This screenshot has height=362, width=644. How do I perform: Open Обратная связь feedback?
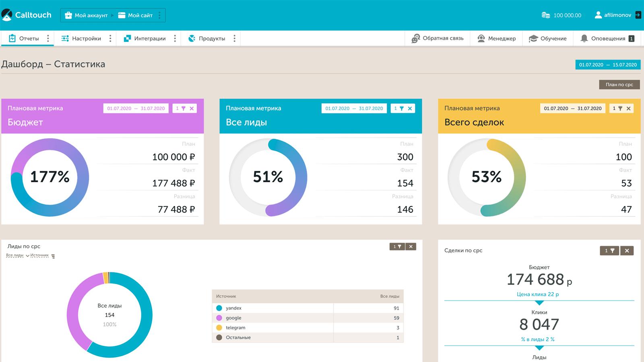click(x=438, y=39)
